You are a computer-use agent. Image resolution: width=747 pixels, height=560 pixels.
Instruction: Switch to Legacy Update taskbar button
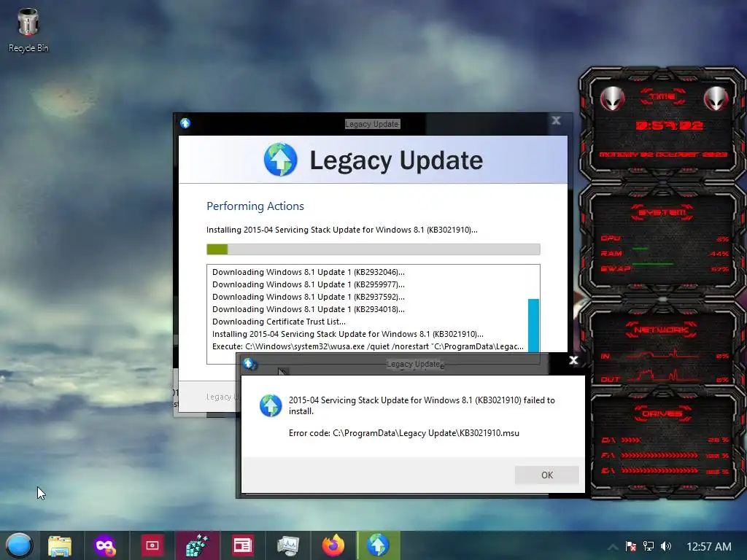(x=379, y=545)
